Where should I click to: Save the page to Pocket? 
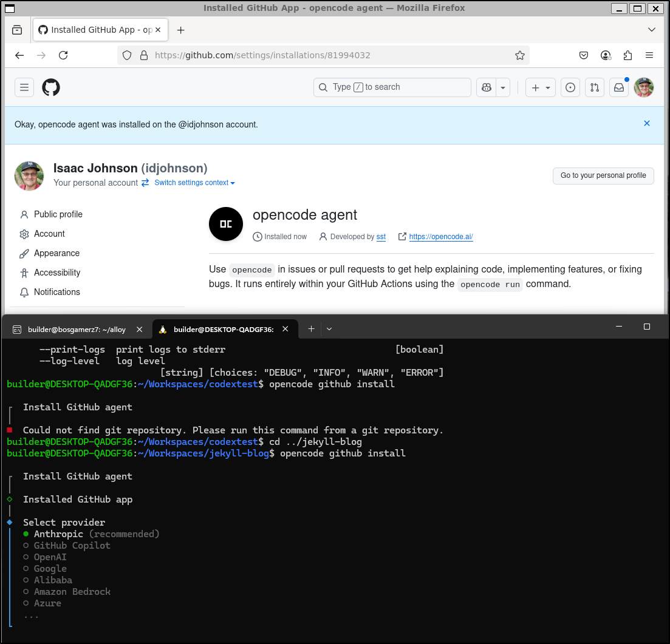(584, 55)
